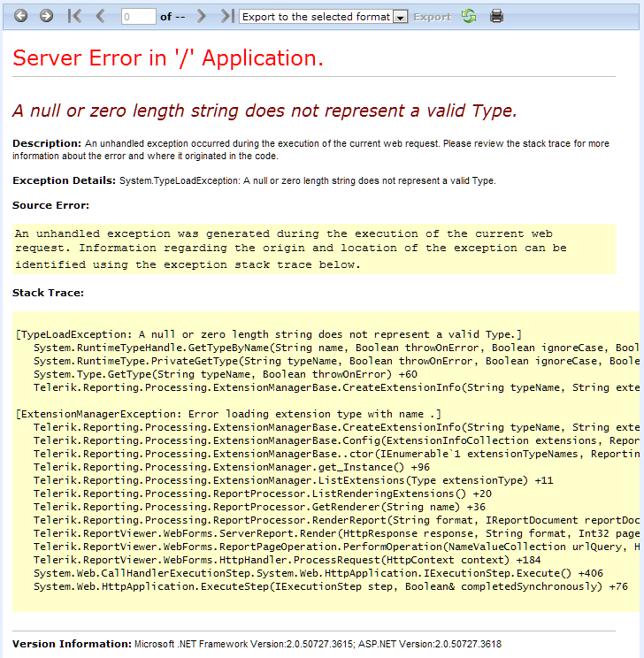Click the 'System.Type.GetType(String typeName' line
The height and width of the screenshot is (658, 644).
pyautogui.click(x=226, y=374)
